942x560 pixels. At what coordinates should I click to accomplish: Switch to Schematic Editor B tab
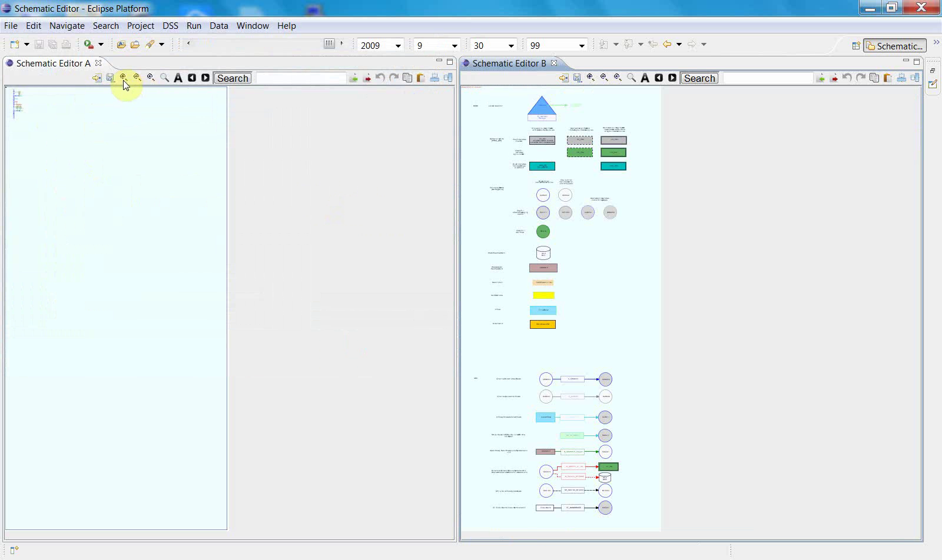point(509,63)
